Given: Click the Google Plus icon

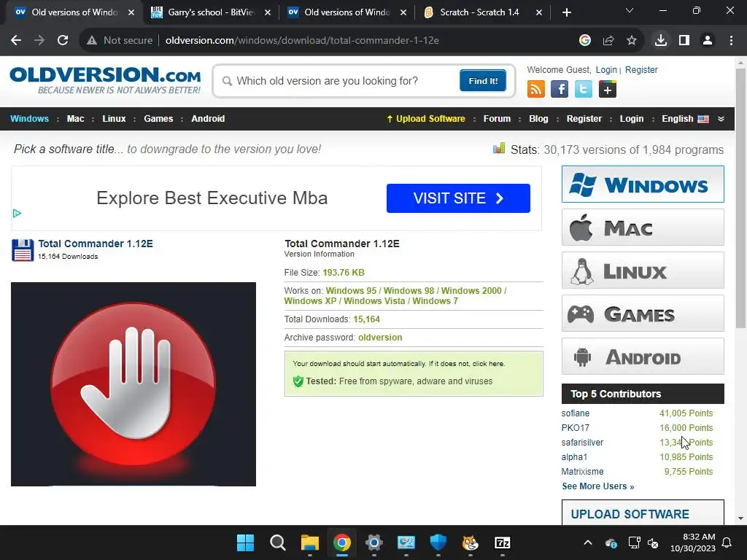Looking at the screenshot, I should tap(608, 89).
